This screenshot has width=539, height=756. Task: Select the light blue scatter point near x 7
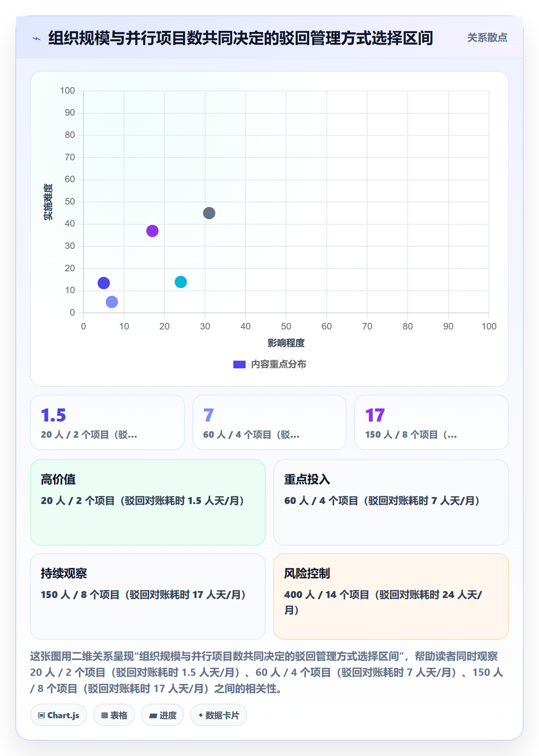(112, 302)
